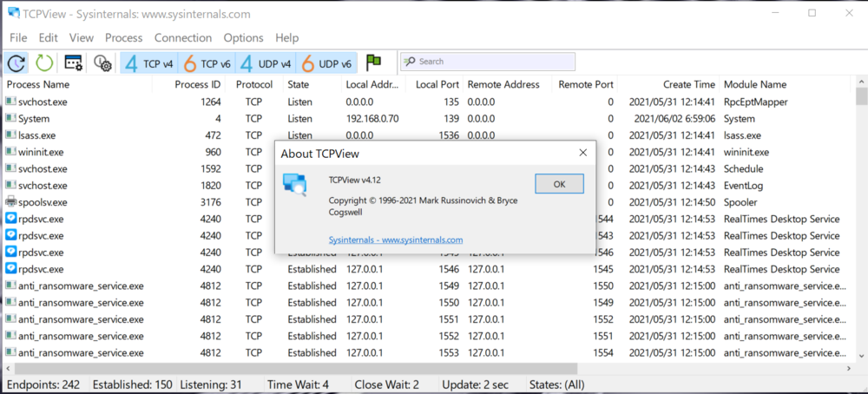Click the System process icon
868x394 pixels.
coord(11,118)
